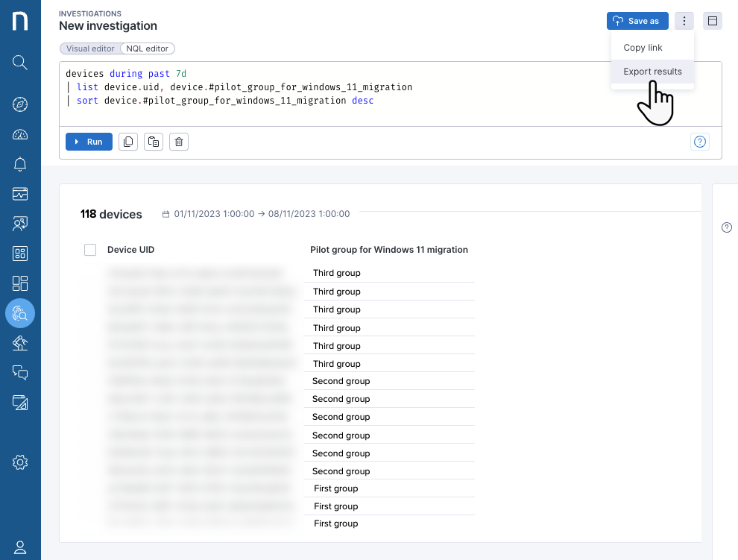This screenshot has width=738, height=560.
Task: Switch to the NQL editor
Action: point(148,48)
